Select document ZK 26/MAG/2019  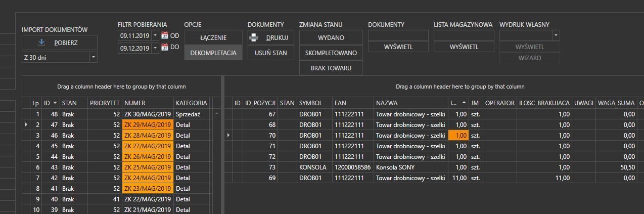[148, 156]
